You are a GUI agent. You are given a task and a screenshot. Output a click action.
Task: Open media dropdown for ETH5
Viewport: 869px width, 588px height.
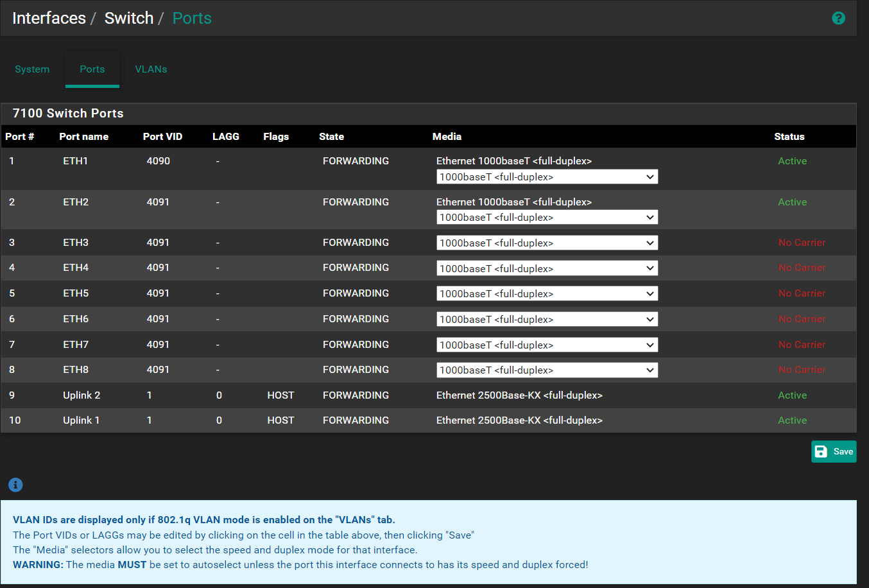(x=547, y=293)
